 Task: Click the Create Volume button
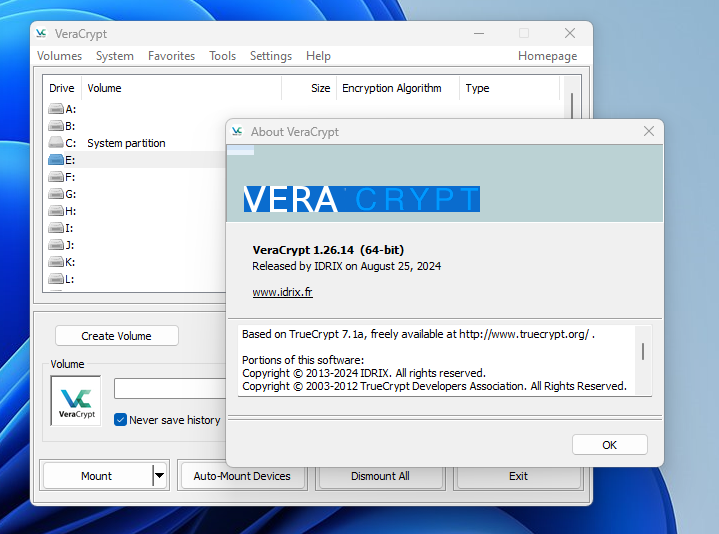coord(116,336)
